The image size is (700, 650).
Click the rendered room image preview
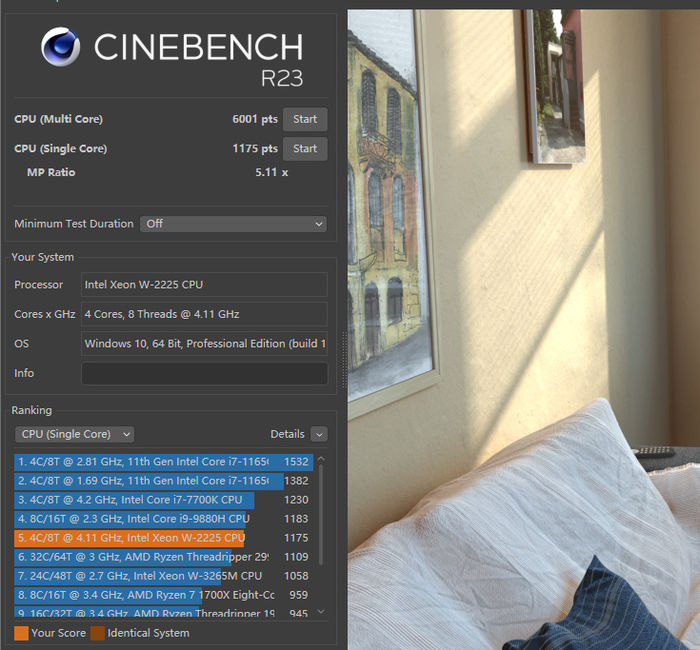pyautogui.click(x=524, y=329)
